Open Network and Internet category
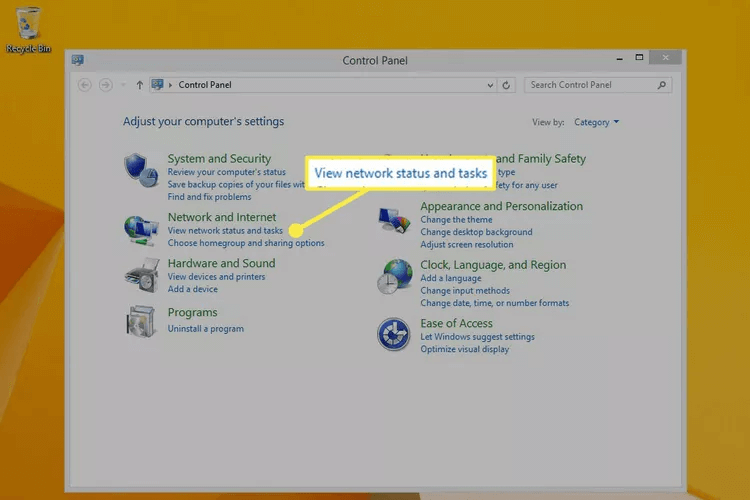Viewport: 750px width, 500px height. click(x=222, y=217)
